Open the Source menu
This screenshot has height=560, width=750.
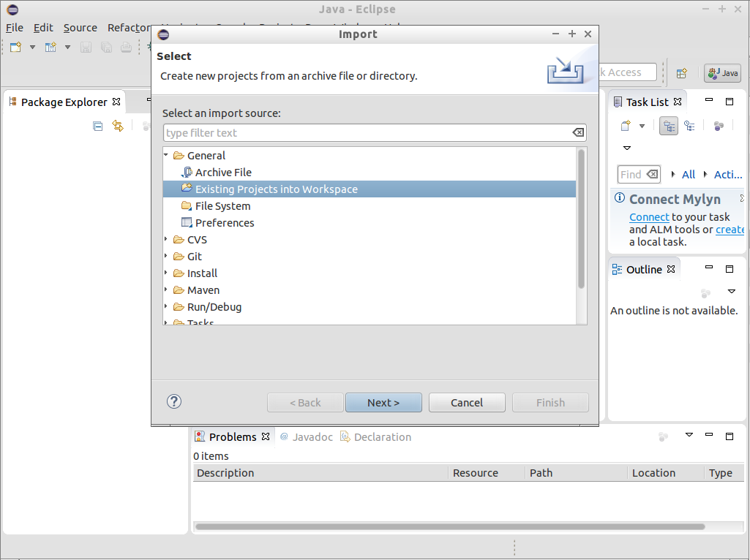80,28
